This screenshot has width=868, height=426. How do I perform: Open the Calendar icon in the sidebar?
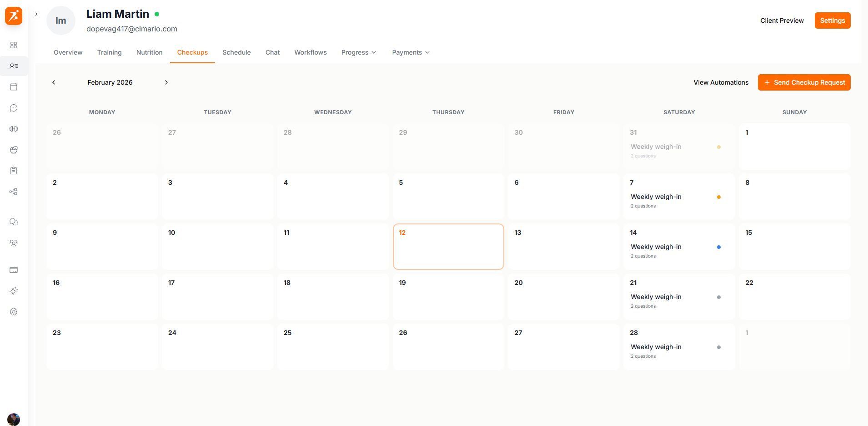14,86
